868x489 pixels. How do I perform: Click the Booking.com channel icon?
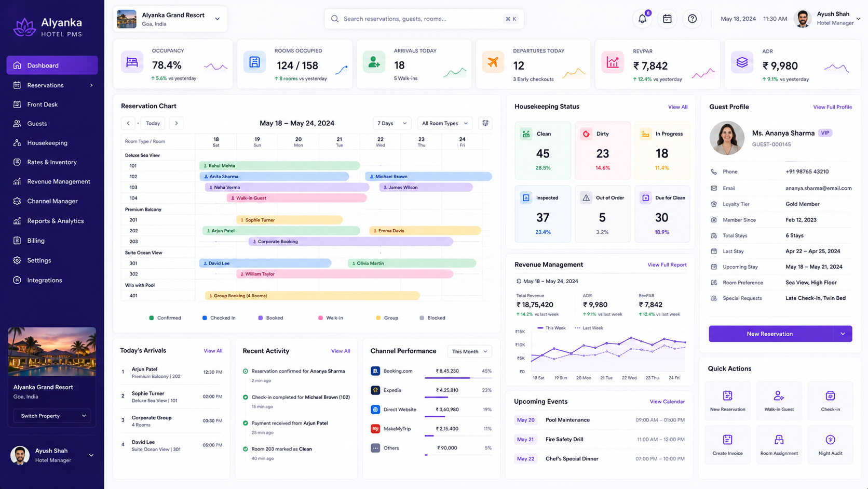[375, 371]
